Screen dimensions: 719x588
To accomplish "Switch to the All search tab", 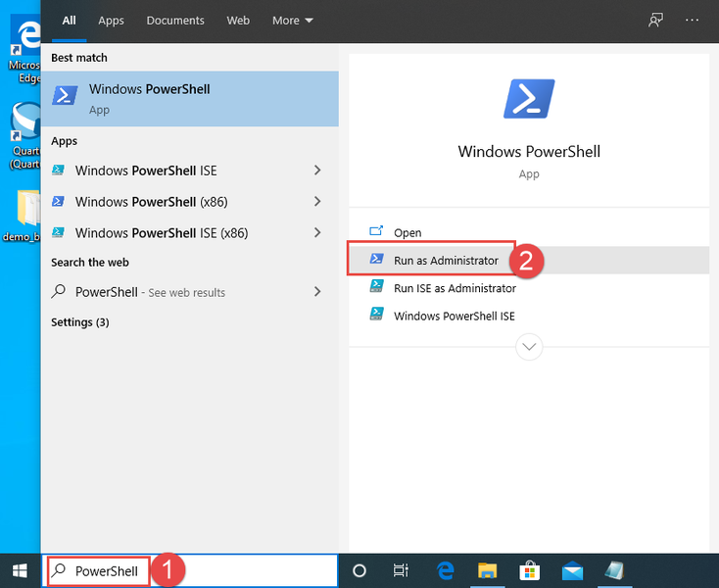I will click(x=70, y=21).
